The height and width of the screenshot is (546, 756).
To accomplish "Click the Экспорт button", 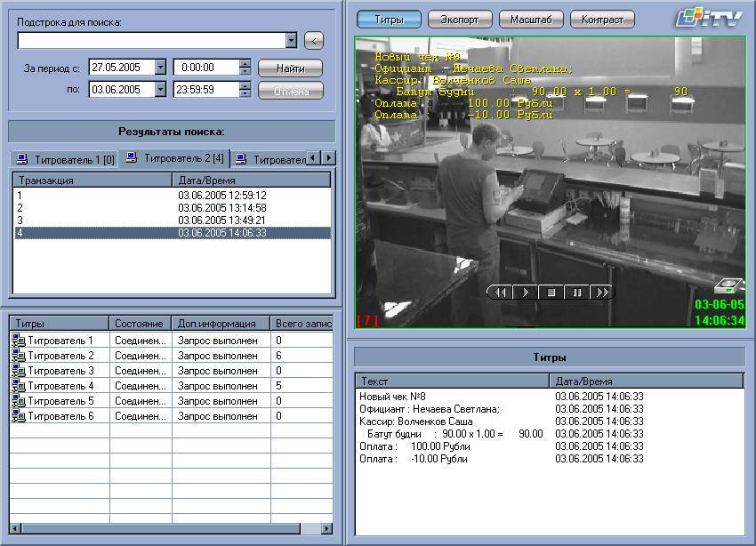I will [x=460, y=19].
